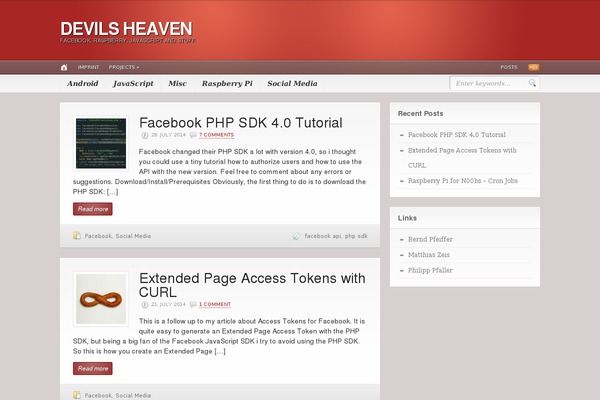600x400 pixels.
Task: Open the 1 Comment link
Action: click(x=215, y=304)
